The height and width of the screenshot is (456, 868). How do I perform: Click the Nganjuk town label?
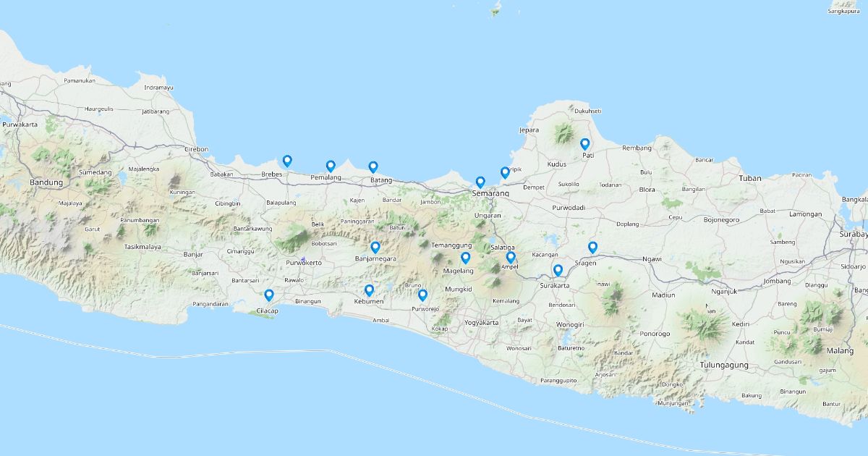point(724,291)
